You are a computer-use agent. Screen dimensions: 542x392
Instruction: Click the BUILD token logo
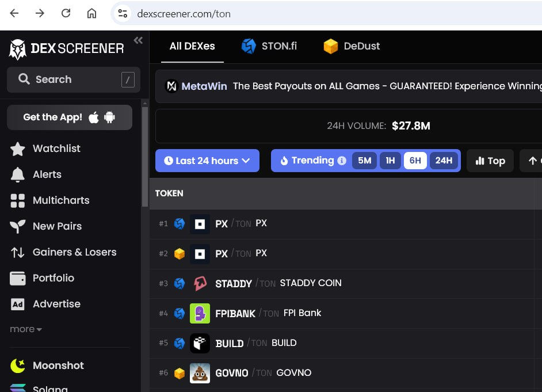pos(200,343)
